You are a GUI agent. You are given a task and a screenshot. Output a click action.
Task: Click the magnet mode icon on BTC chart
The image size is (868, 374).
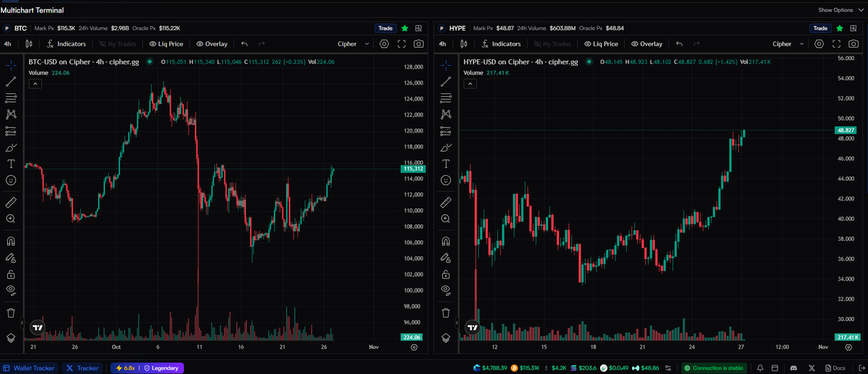pos(11,242)
